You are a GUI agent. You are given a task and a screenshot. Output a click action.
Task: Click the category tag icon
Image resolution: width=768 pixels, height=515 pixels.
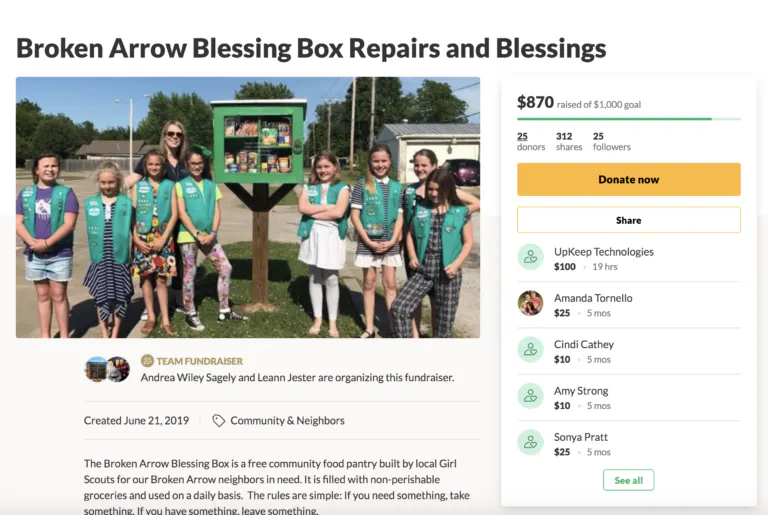pyautogui.click(x=218, y=420)
